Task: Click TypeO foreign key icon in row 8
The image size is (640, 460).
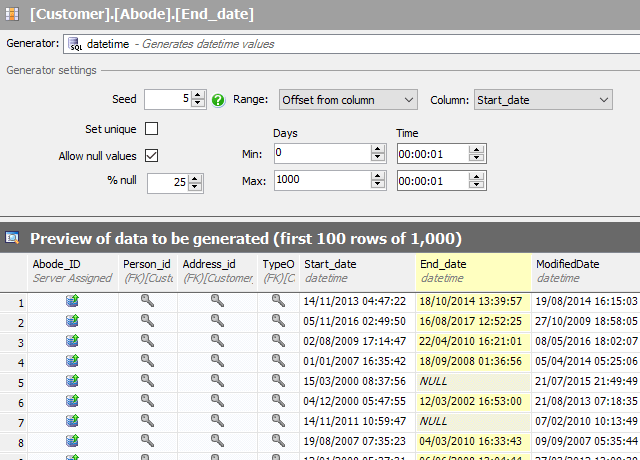Action: 278,441
